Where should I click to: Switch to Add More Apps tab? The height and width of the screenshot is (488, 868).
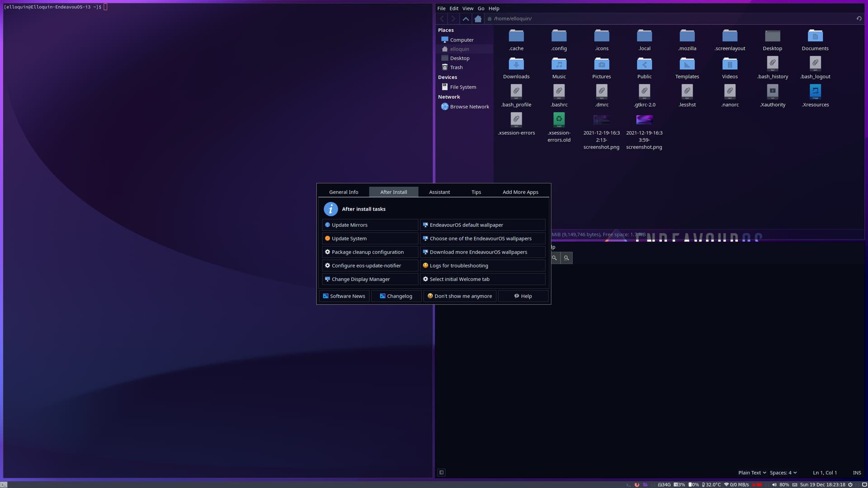(x=520, y=192)
